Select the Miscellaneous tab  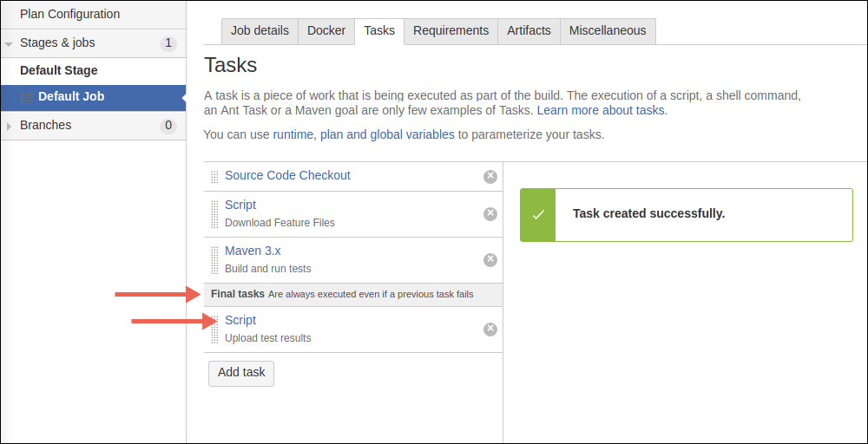pos(608,31)
